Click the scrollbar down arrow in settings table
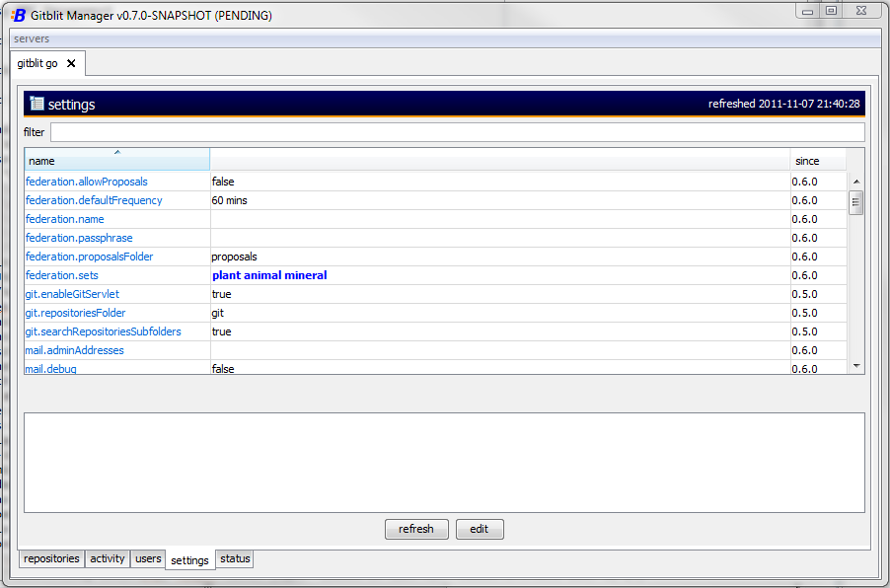 click(856, 366)
